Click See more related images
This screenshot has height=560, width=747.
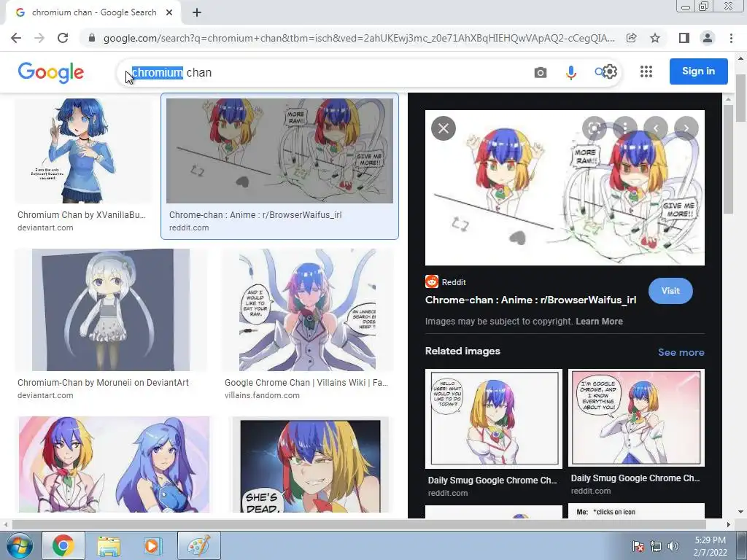coord(681,352)
